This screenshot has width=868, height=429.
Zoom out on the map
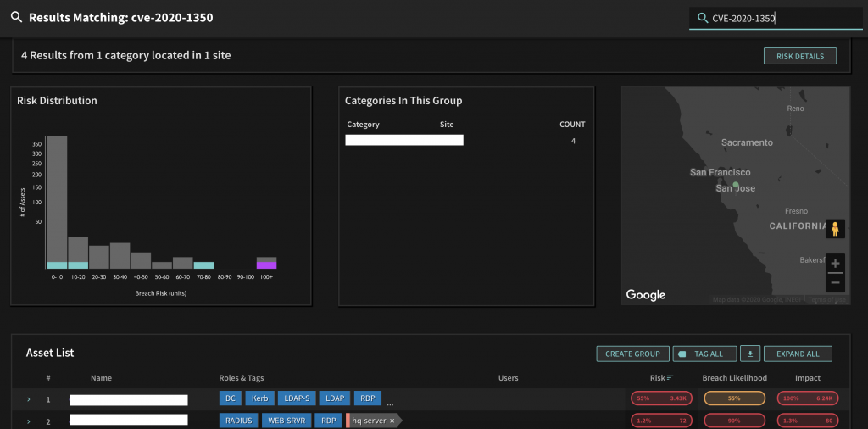point(835,282)
